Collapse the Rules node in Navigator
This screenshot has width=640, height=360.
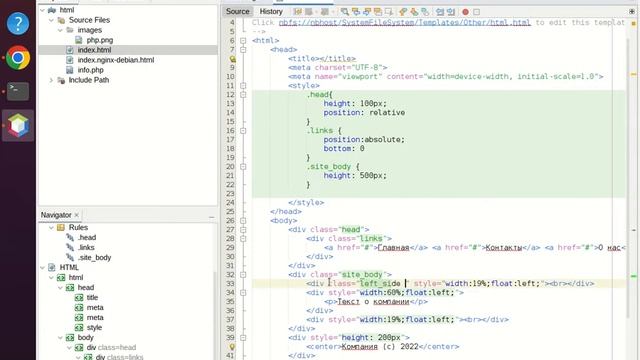pyautogui.click(x=51, y=227)
